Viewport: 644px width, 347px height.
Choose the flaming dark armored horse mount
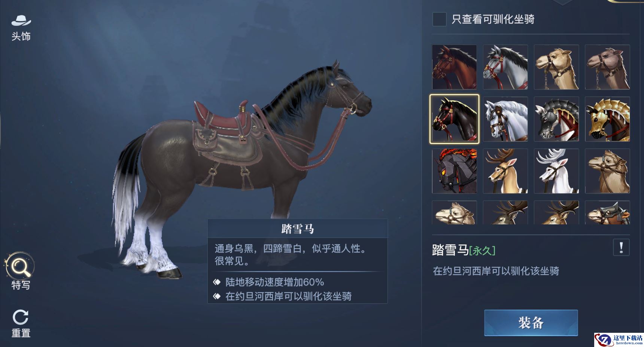455,171
